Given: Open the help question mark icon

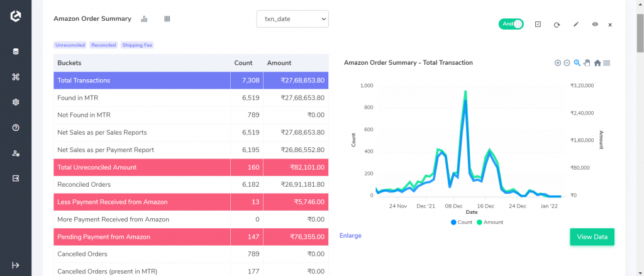Looking at the screenshot, I should (16, 128).
